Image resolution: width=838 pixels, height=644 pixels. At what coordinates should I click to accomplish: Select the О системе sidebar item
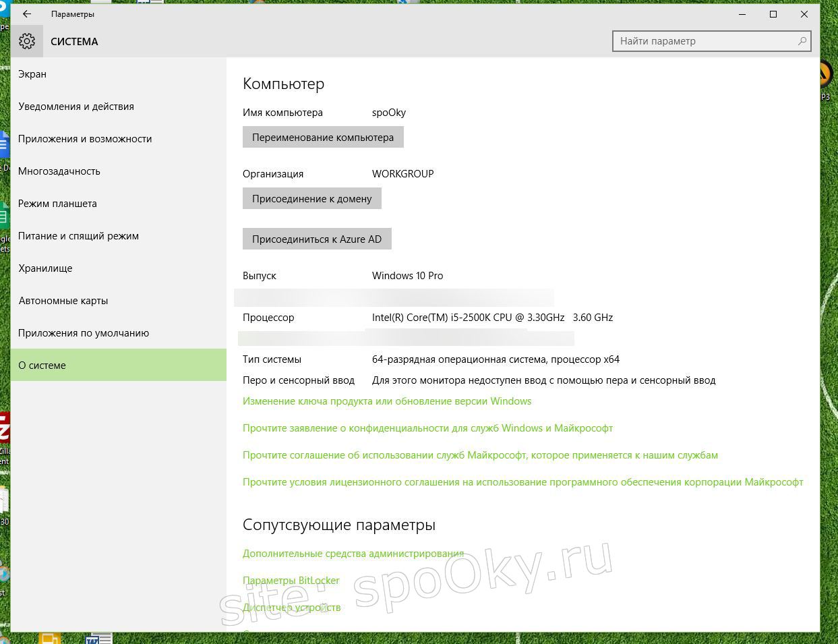pyautogui.click(x=119, y=365)
